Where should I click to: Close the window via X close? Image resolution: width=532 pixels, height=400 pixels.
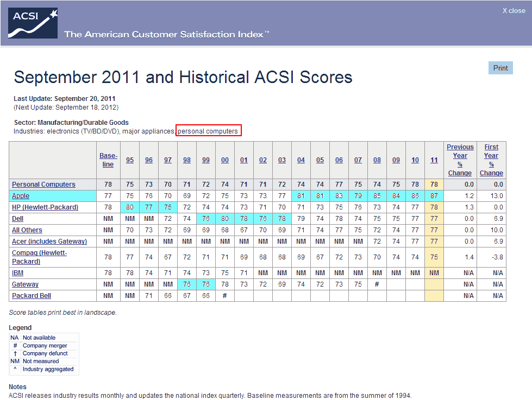pos(514,11)
